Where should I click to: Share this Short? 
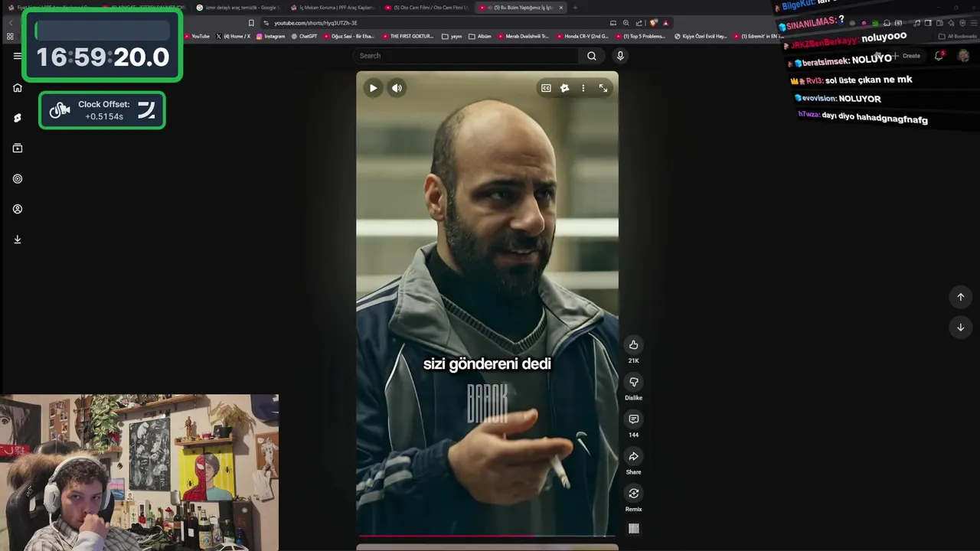point(633,457)
